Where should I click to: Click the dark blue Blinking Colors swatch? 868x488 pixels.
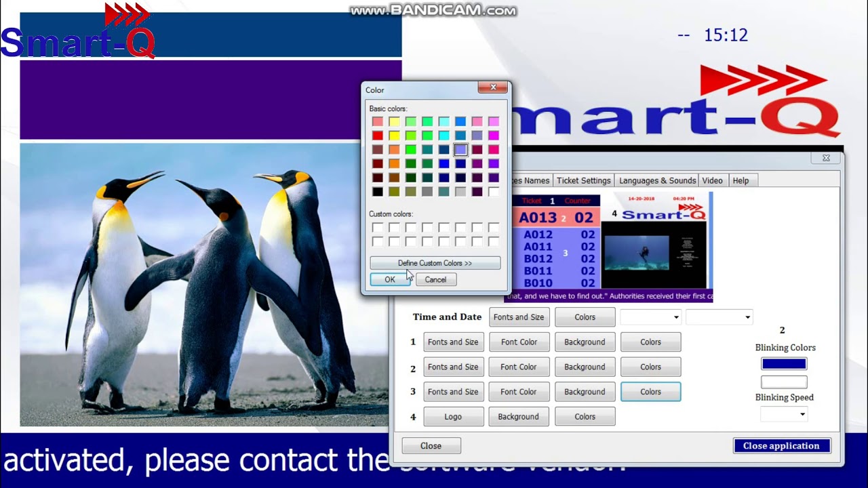click(784, 364)
